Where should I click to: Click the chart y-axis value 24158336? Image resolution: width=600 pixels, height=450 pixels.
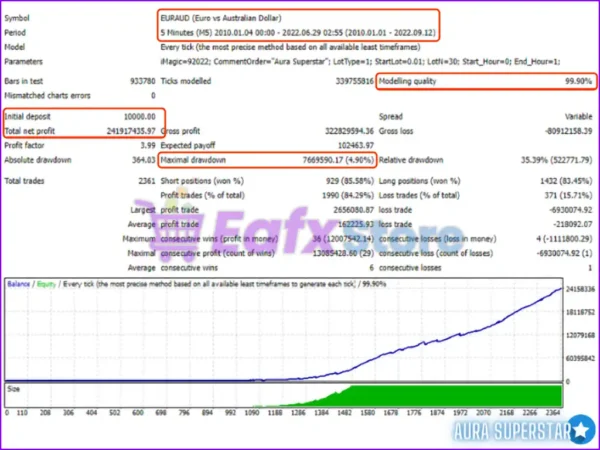pyautogui.click(x=580, y=289)
